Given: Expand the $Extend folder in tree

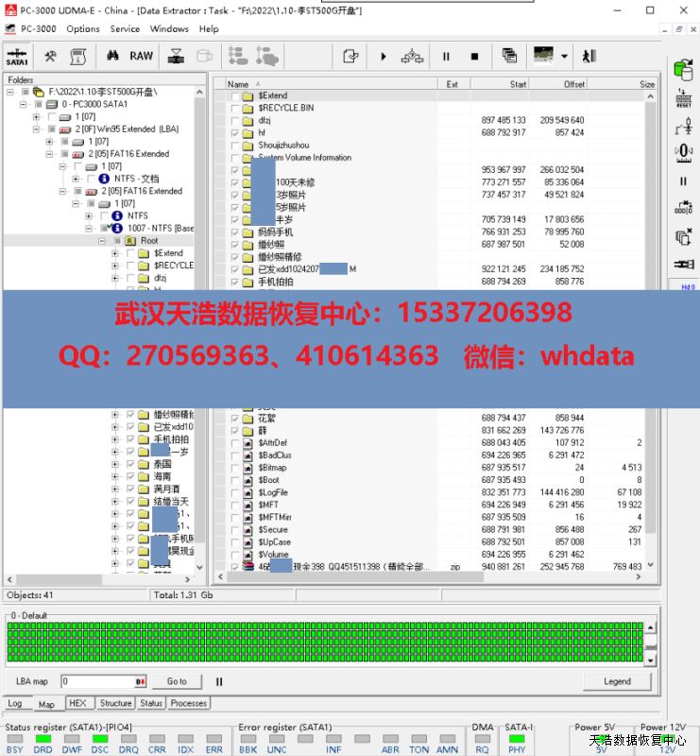Looking at the screenshot, I should pos(116,253).
